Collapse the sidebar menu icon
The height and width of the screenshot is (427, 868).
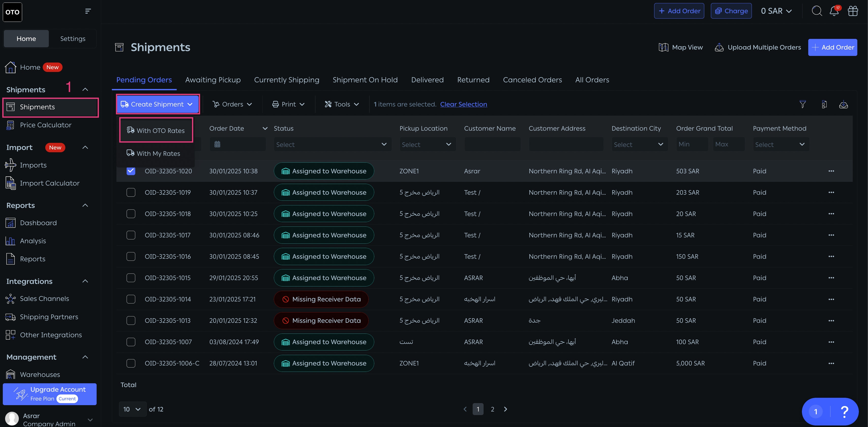coord(88,11)
